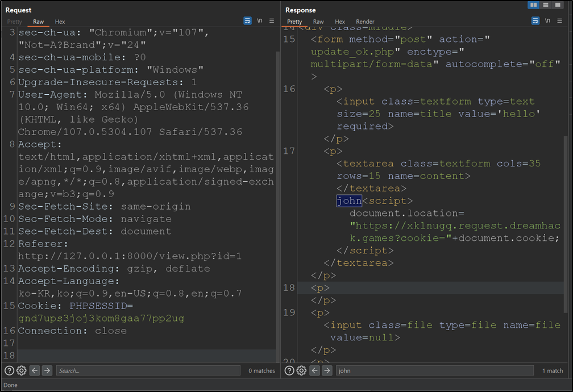Switch Request view to Raw tab

tap(39, 22)
